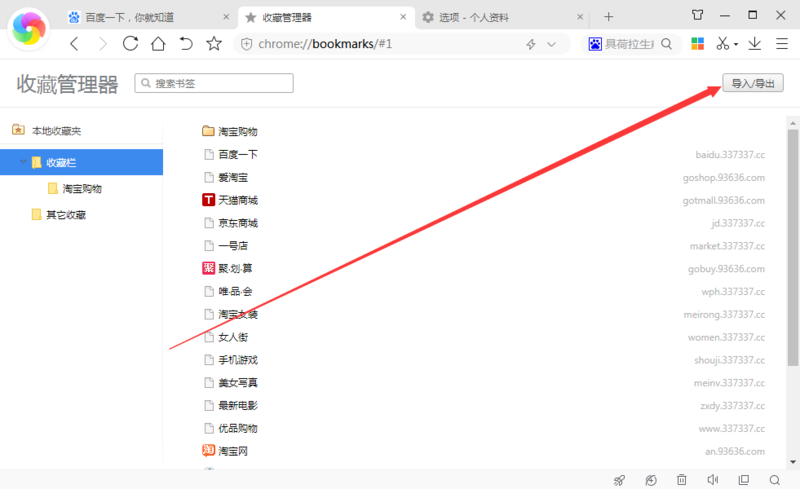This screenshot has height=489, width=800.
Task: Close the 选项 tab
Action: [x=580, y=17]
